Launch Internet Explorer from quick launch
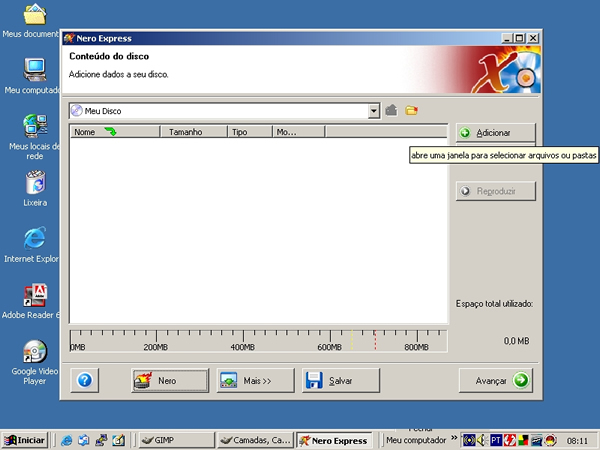This screenshot has height=450, width=600. 67,440
